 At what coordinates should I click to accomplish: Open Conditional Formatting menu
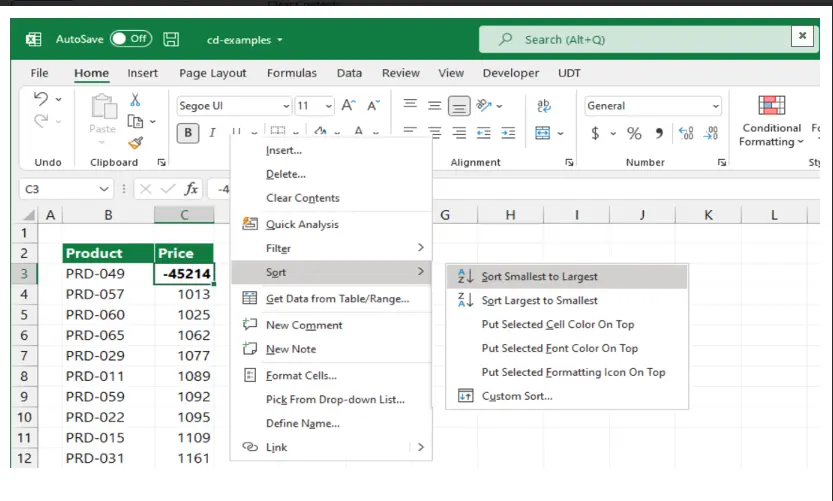771,121
